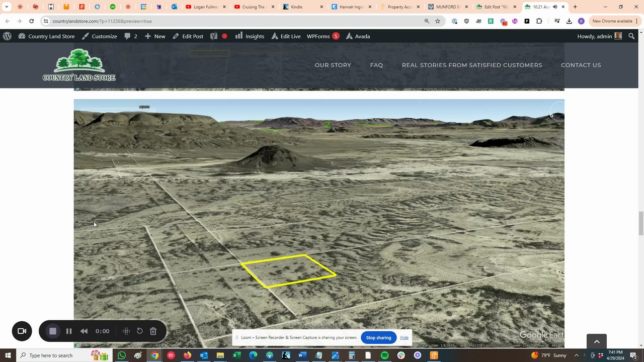This screenshot has width=644, height=362.
Task: Click New Chrome available update button
Action: point(614,21)
